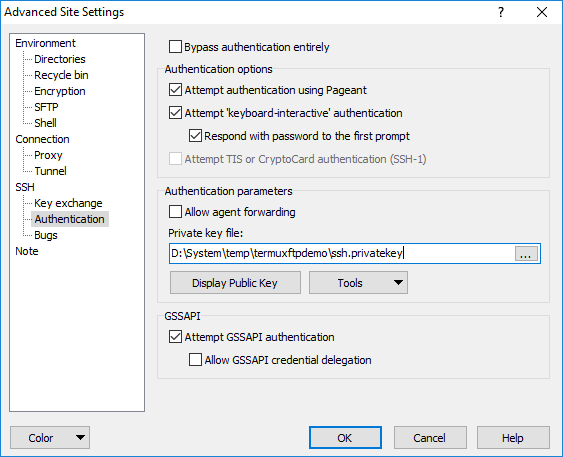
Task: Click inside the Private key file field
Action: (x=341, y=253)
